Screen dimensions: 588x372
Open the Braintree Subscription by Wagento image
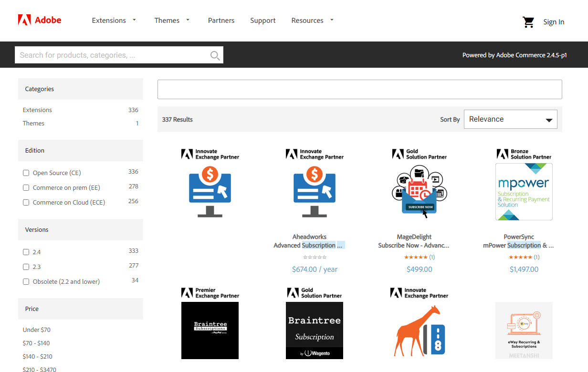(x=315, y=331)
